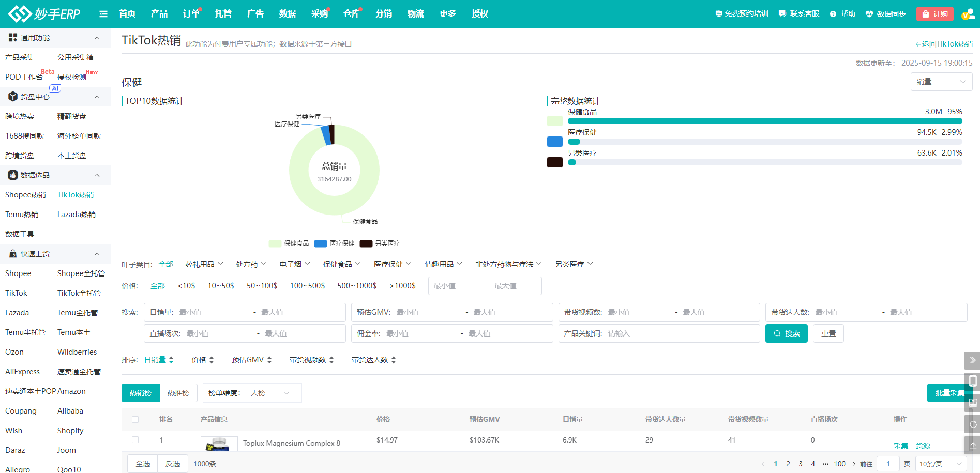980x473 pixels.
Task: Switch to the 热推榜 tab
Action: [178, 393]
